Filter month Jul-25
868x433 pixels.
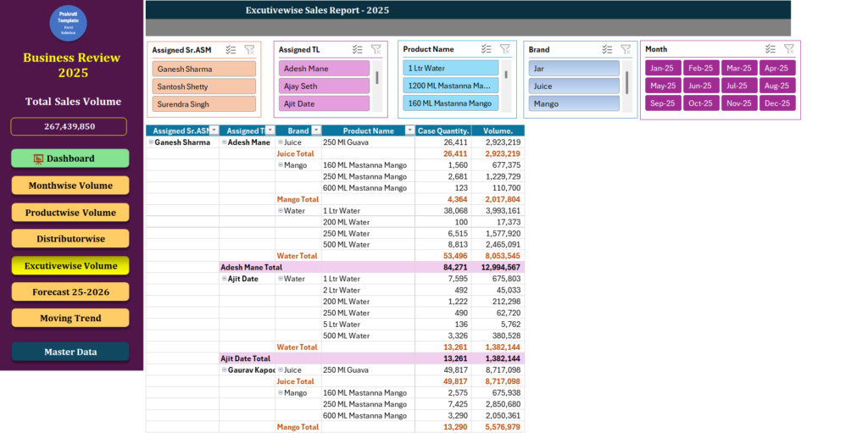[x=739, y=86]
